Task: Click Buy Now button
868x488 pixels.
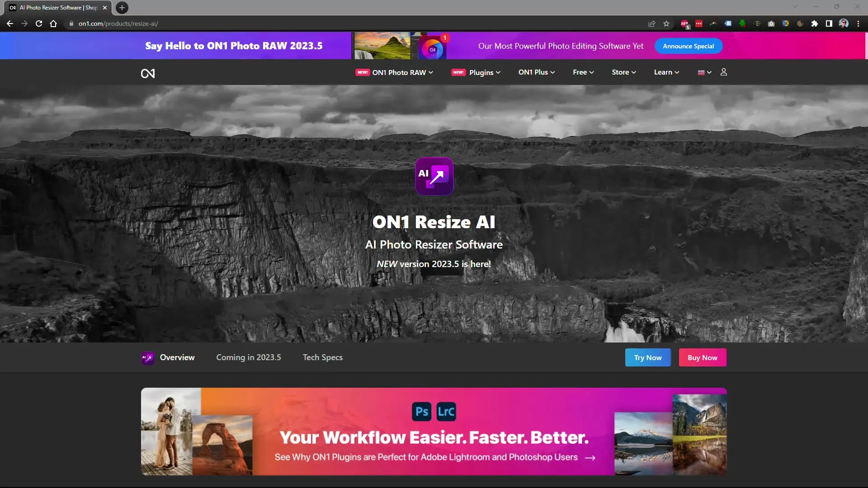Action: pyautogui.click(x=702, y=357)
